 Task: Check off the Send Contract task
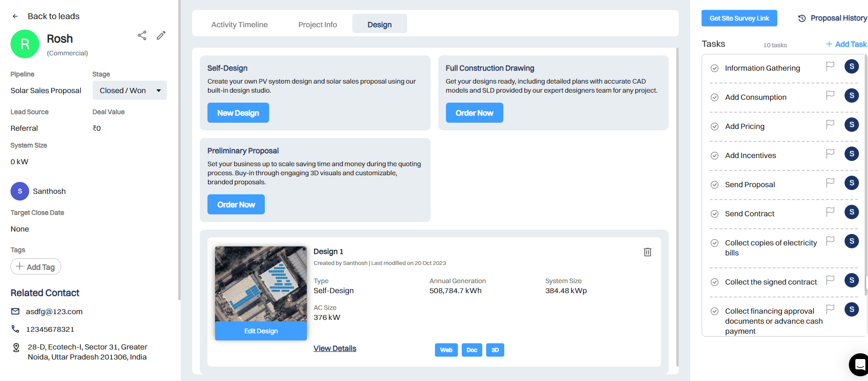click(715, 214)
